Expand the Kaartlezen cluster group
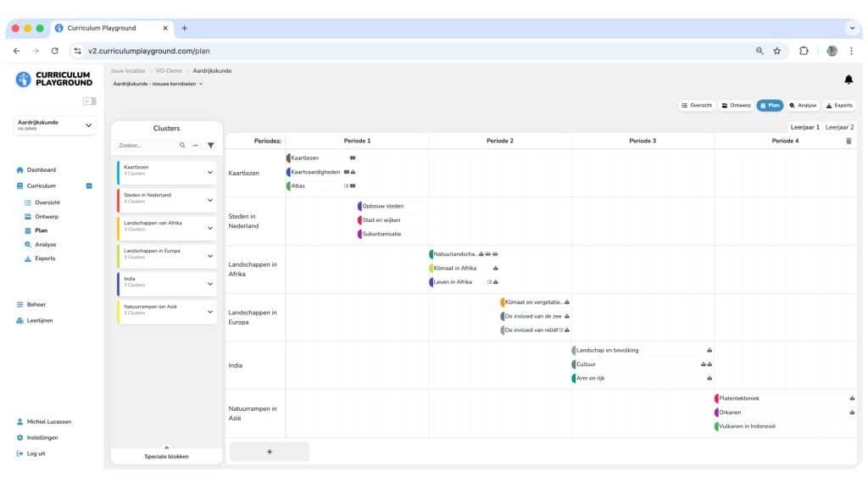Viewport: 868px width, 488px height. click(210, 172)
